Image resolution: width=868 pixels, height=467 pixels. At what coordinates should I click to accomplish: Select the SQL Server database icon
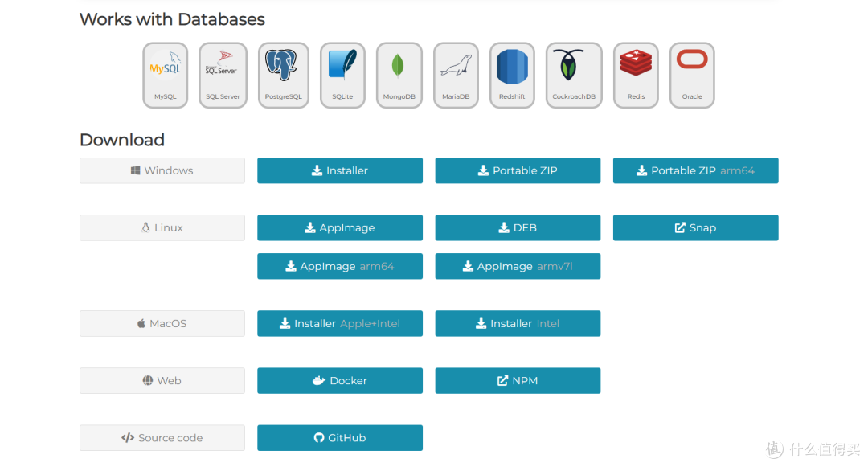223,75
